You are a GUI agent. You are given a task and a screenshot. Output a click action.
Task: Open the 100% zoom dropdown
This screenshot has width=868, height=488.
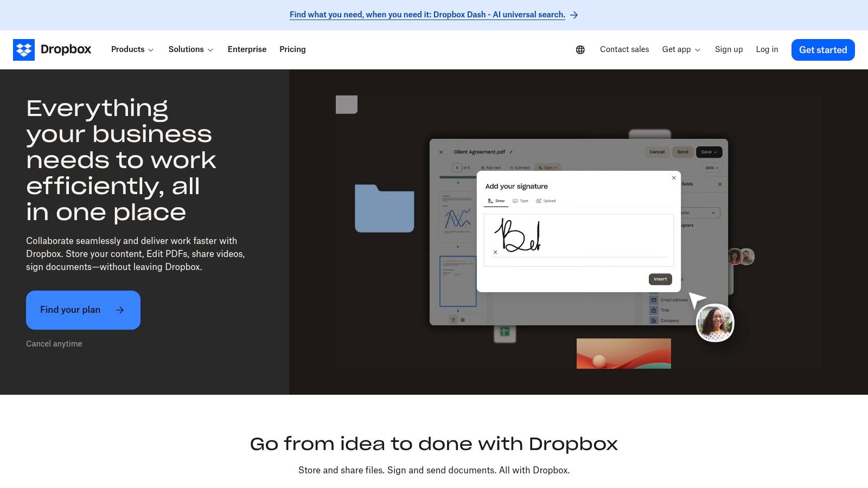pyautogui.click(x=711, y=168)
